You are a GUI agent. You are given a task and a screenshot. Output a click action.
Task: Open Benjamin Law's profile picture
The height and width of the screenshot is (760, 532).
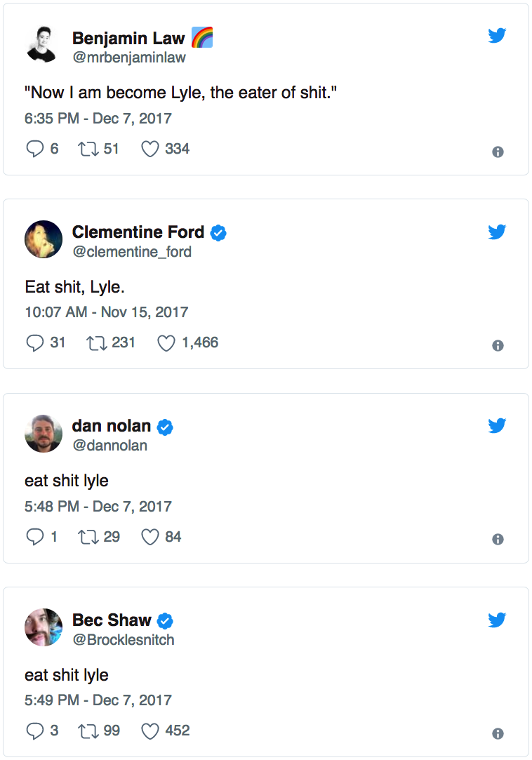[44, 45]
